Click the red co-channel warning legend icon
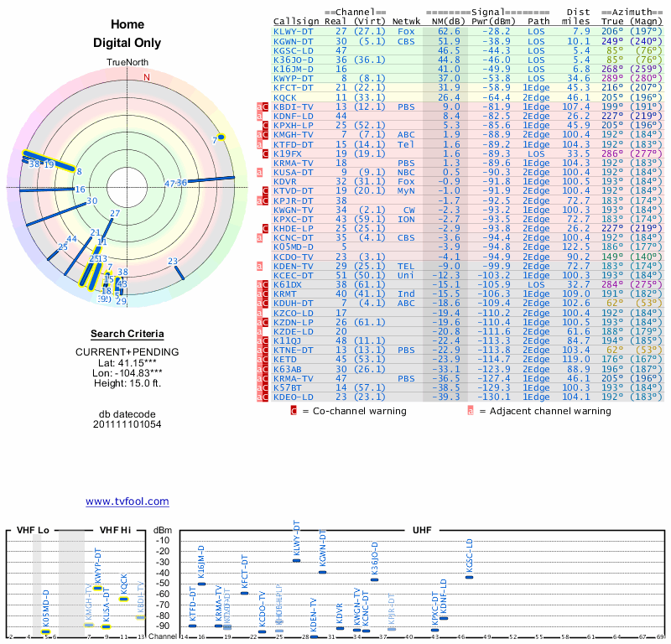671x644 pixels. click(294, 411)
